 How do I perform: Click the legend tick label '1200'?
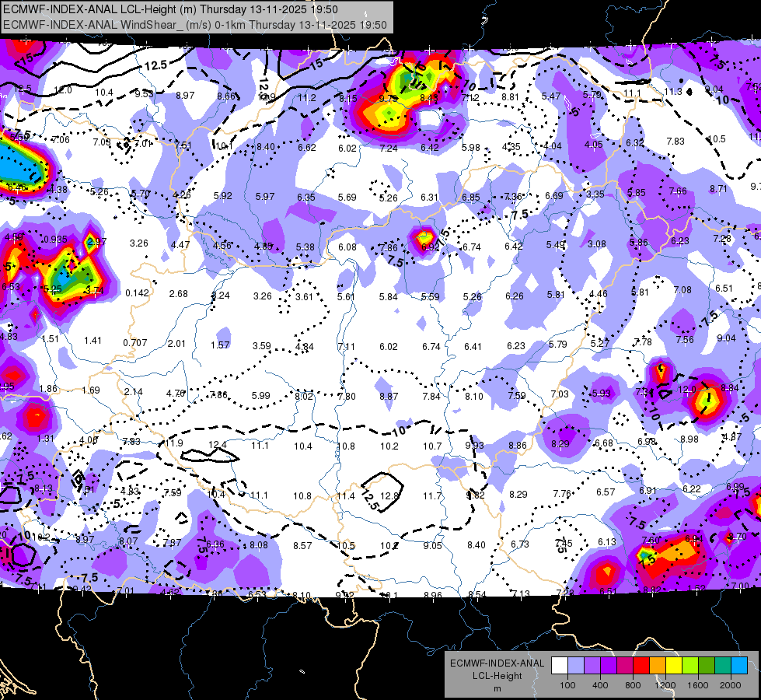click(x=665, y=685)
